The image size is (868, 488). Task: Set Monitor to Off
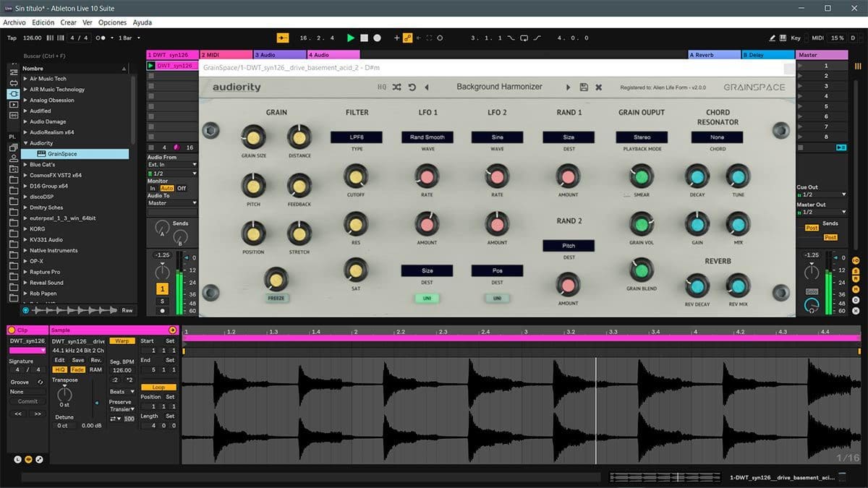(182, 188)
